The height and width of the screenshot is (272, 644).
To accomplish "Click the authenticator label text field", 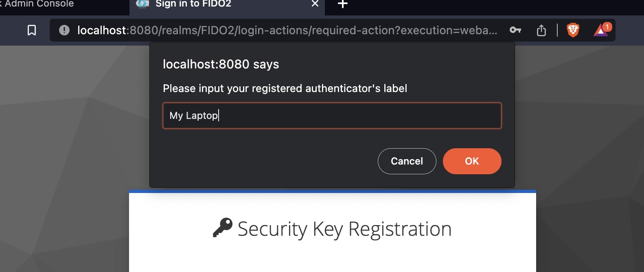I will (x=332, y=116).
